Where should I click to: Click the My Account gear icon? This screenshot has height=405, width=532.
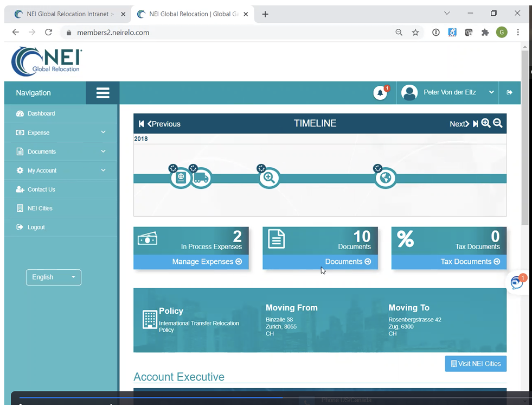tap(20, 170)
